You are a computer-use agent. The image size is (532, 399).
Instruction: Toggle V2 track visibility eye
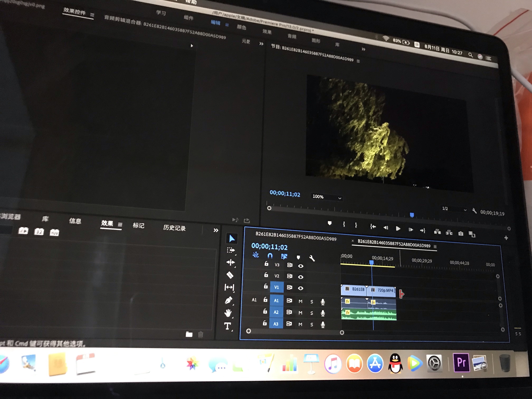tap(300, 277)
